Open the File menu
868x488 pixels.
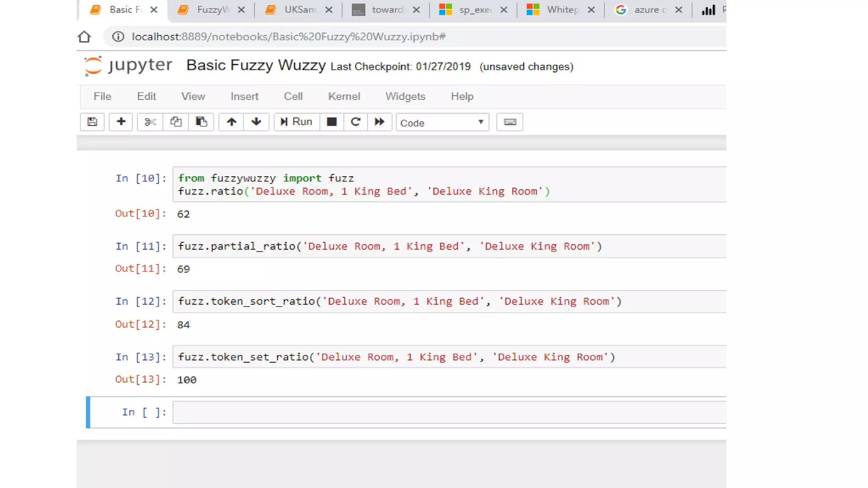click(x=102, y=96)
